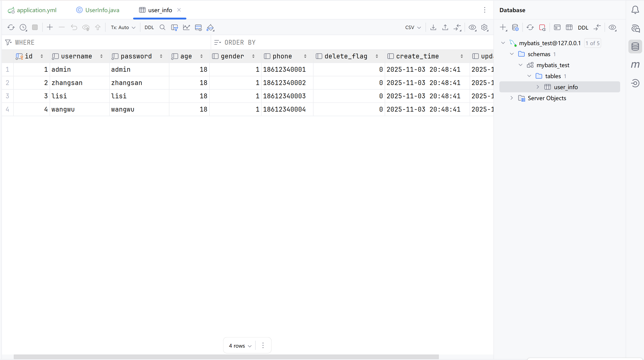Screen dimensions: 644x360
Task: Click the DDL button in the editor toolbar
Action: [149, 27]
